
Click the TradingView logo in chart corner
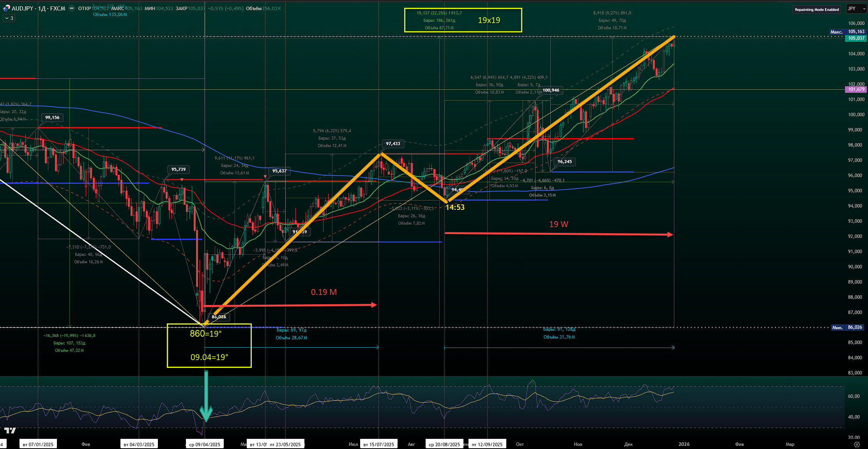click(x=10, y=430)
